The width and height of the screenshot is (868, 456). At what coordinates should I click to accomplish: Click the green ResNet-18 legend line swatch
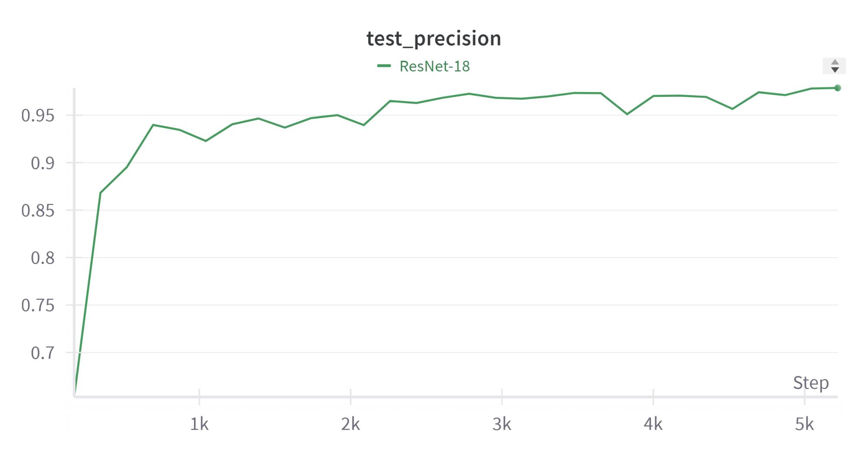tap(384, 66)
